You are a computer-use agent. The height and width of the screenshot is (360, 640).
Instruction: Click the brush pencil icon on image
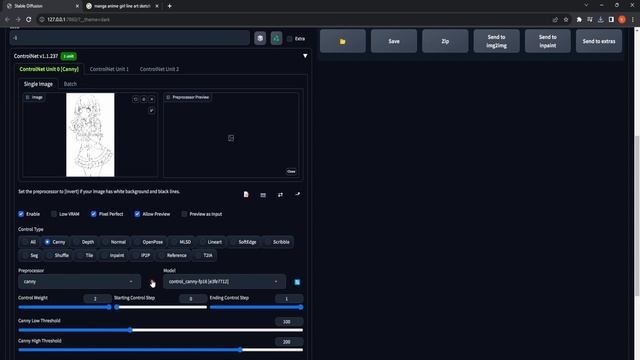tap(151, 111)
